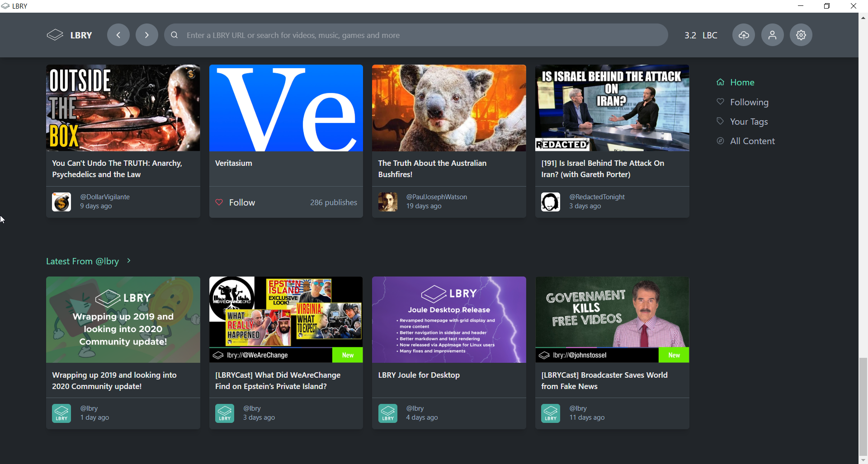Open the WeAreChange Epstein Island thumbnail
This screenshot has width=868, height=464.
(x=286, y=319)
